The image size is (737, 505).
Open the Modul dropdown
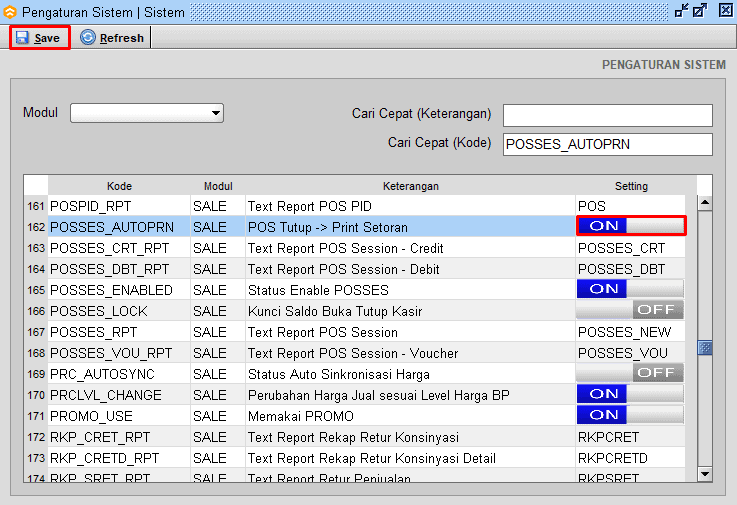pyautogui.click(x=147, y=113)
